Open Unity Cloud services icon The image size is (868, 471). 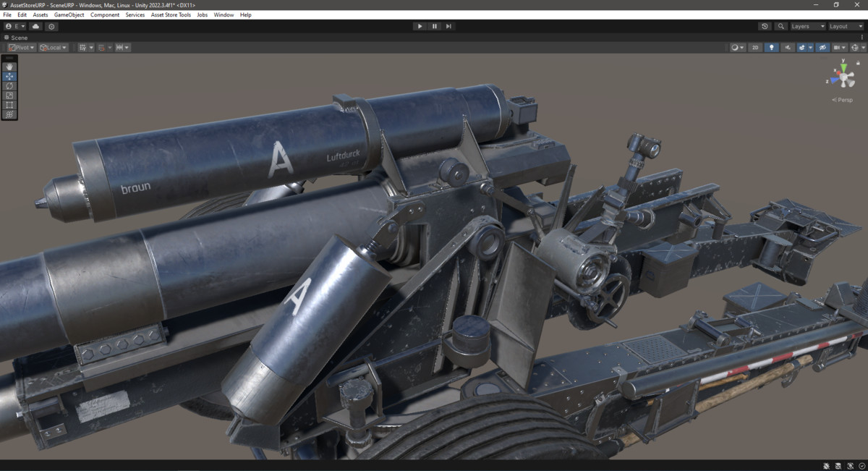point(35,26)
